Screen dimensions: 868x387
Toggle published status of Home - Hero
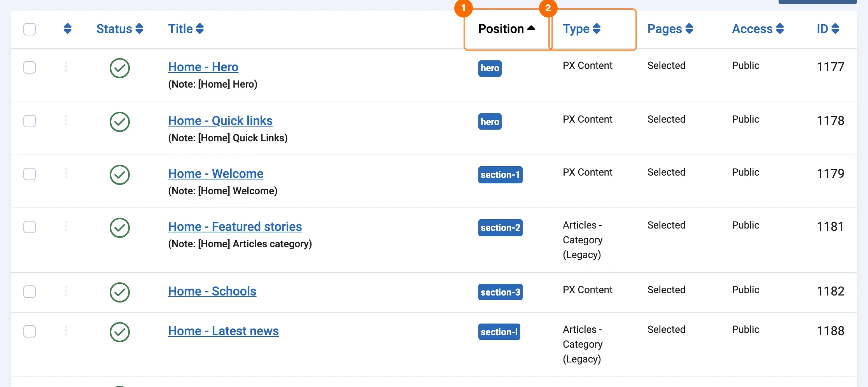pyautogui.click(x=120, y=68)
